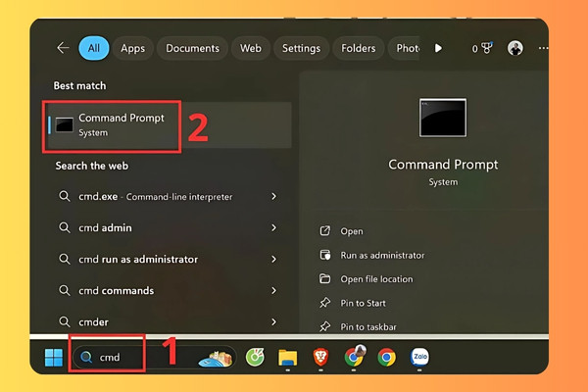Expand the cmd.exe suggestion chevron

point(273,196)
